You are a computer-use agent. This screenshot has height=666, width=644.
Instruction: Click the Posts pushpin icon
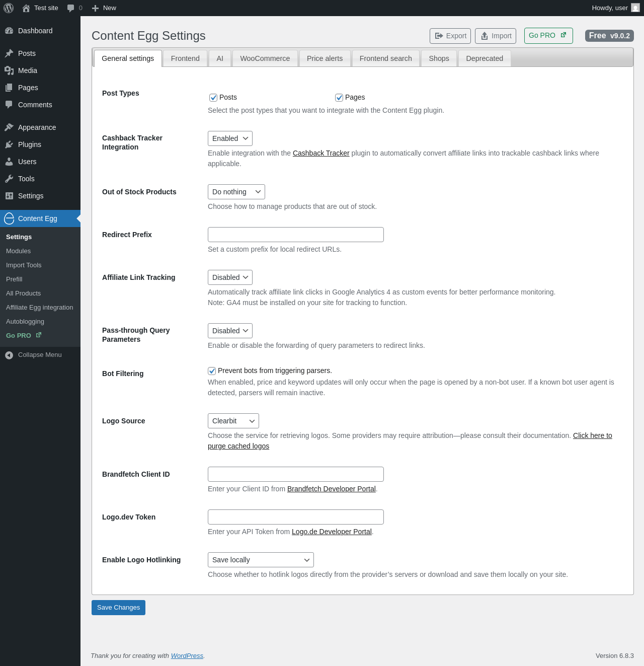coord(9,53)
